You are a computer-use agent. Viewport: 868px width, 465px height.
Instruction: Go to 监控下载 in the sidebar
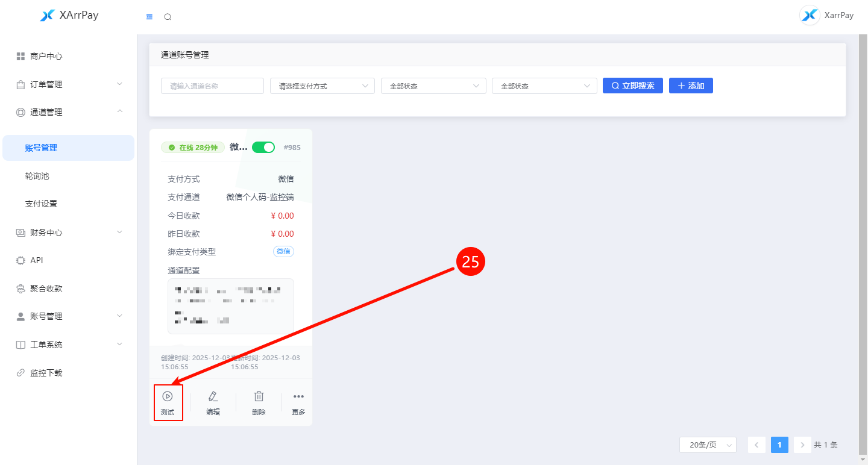point(46,373)
